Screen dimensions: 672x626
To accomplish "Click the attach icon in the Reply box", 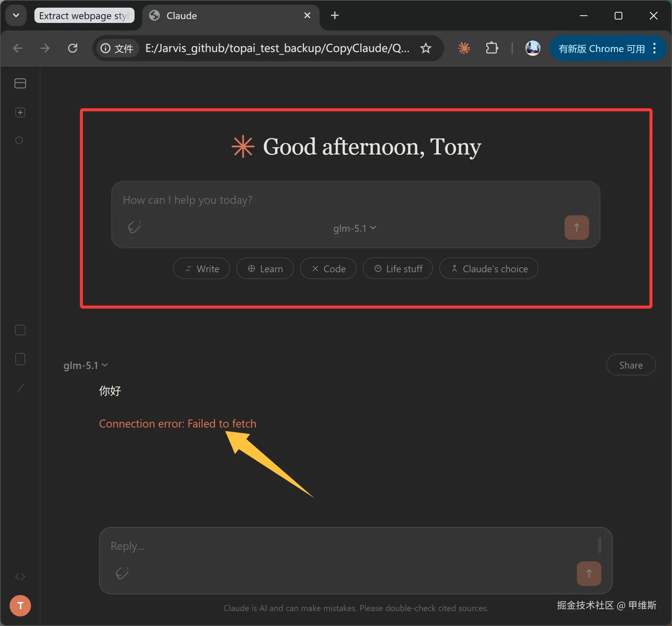I will click(x=122, y=573).
